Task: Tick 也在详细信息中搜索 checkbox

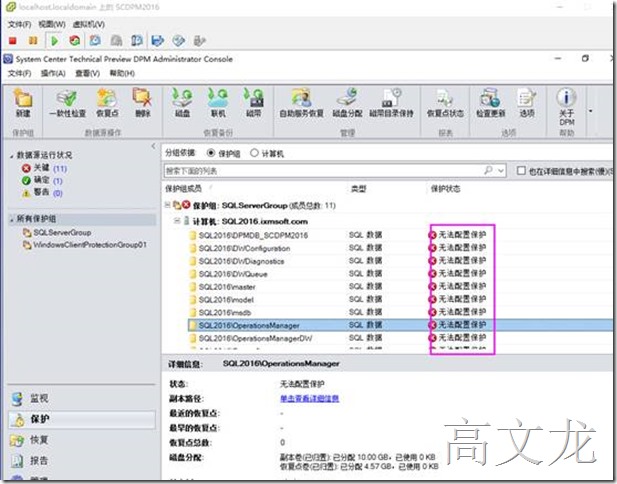Action: [521, 171]
